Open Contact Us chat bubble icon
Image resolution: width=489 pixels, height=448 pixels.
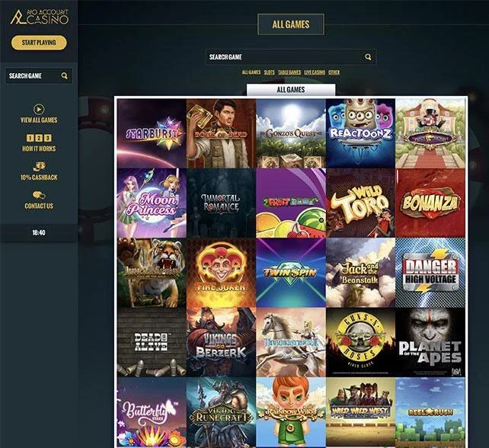click(x=39, y=195)
